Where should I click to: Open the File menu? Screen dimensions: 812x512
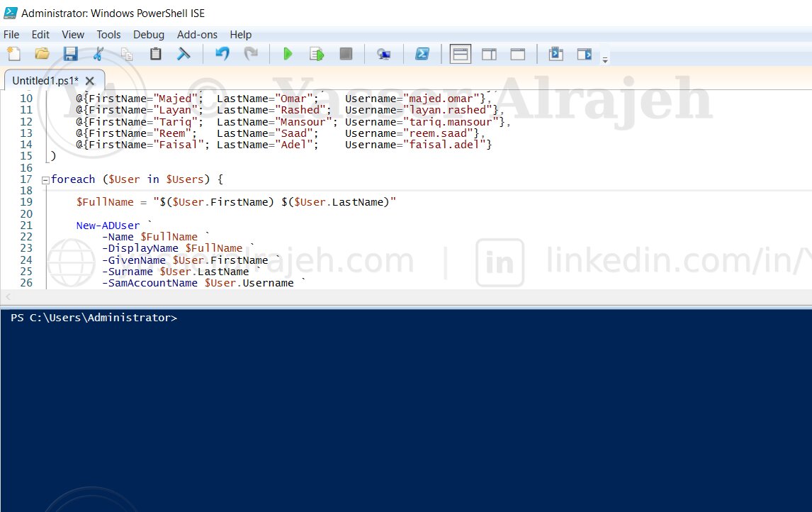(11, 35)
